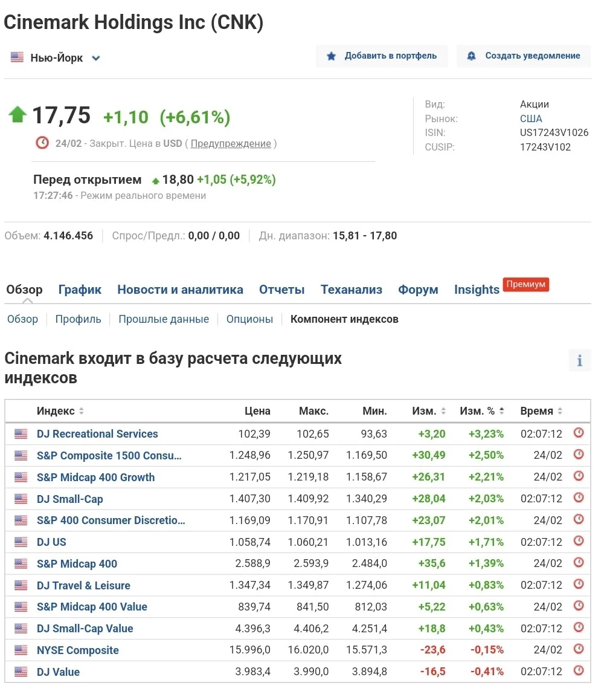This screenshot has width=604, height=700.
Task: Open the Опционы sub-tab
Action: pyautogui.click(x=250, y=319)
